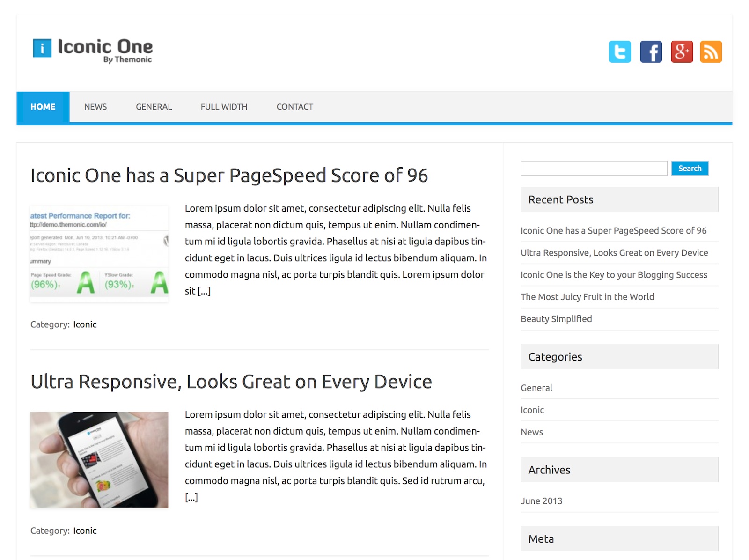Open 'The Most Juicy Fruit' recent post
This screenshot has height=560, width=749.
click(x=587, y=297)
